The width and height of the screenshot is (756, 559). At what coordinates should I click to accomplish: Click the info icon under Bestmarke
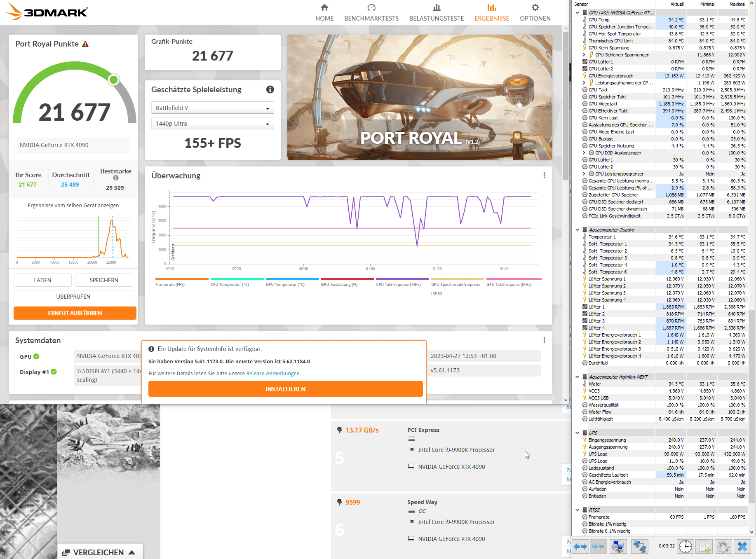(x=116, y=178)
